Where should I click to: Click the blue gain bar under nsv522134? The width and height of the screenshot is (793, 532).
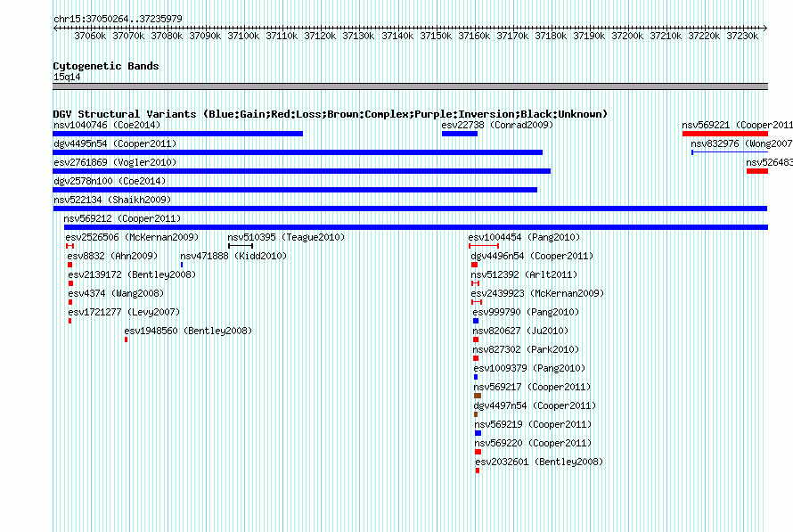(x=410, y=209)
